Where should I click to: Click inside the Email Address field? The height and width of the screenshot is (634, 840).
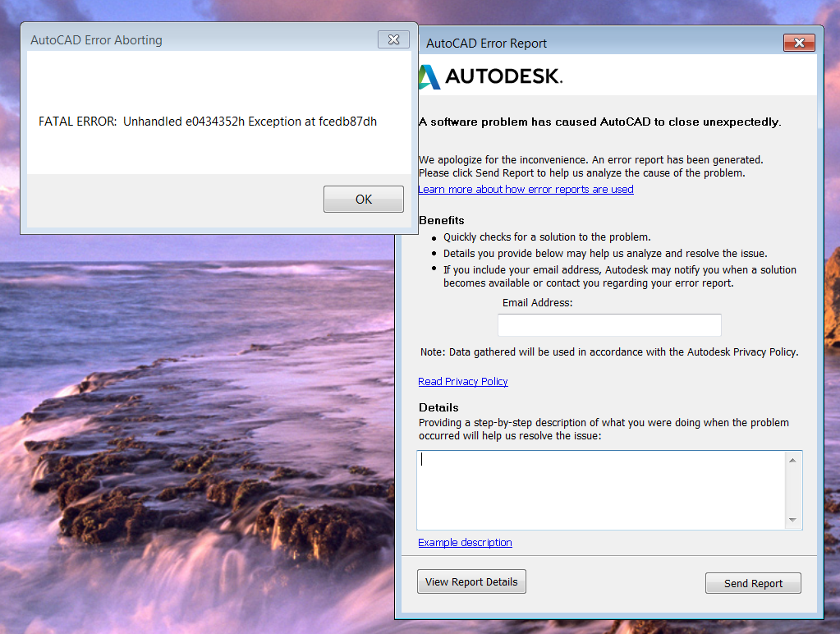point(608,325)
